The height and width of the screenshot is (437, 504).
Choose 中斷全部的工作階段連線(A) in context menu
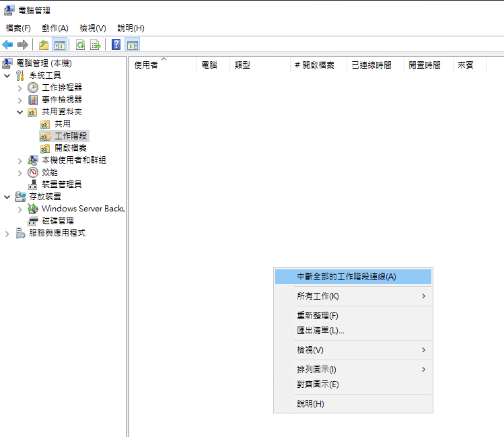point(353,277)
